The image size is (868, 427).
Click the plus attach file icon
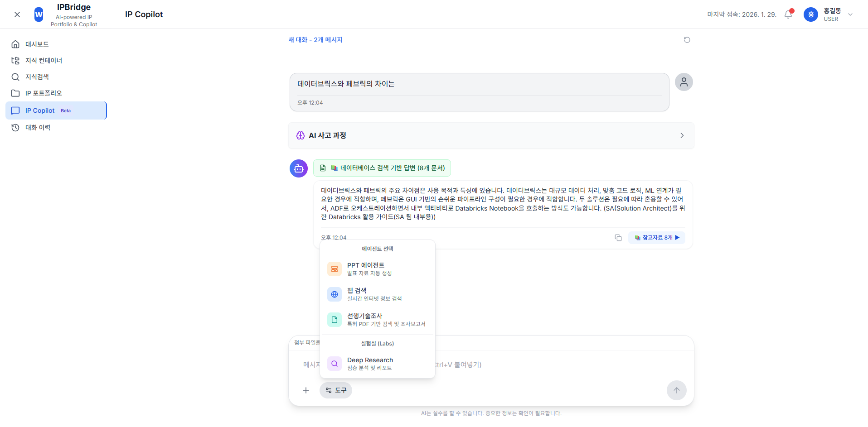tap(306, 390)
